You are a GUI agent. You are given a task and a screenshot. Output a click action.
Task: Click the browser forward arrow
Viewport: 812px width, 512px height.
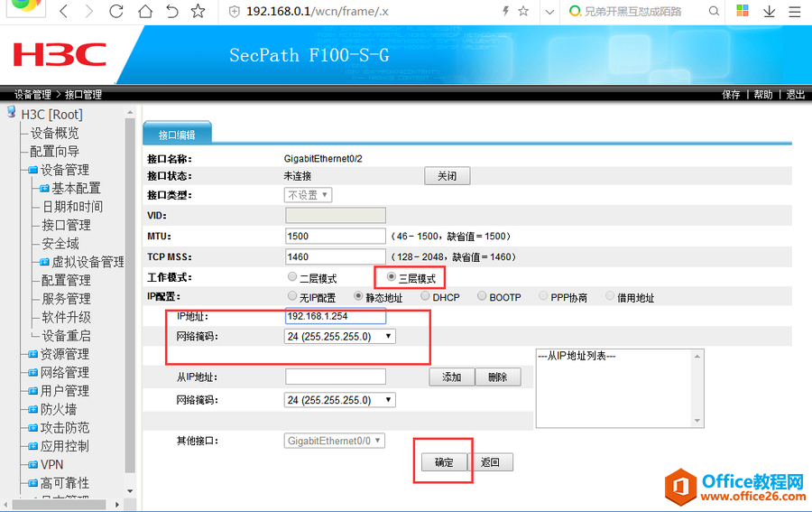point(89,11)
